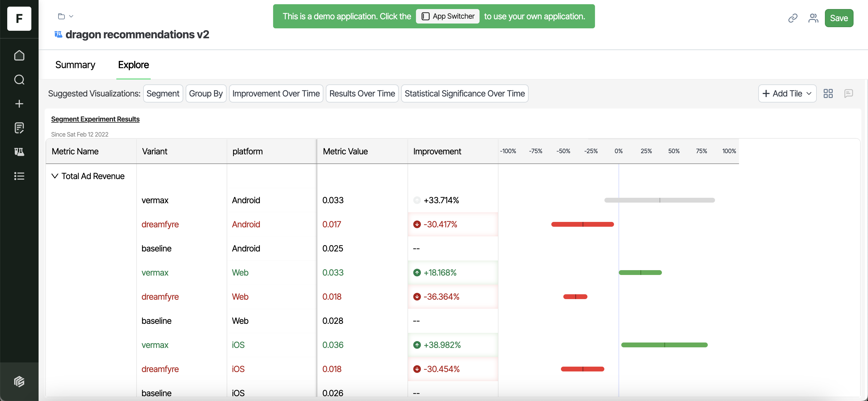Select the Results Over Time visualization
Screen dimensions: 868x401
click(362, 93)
